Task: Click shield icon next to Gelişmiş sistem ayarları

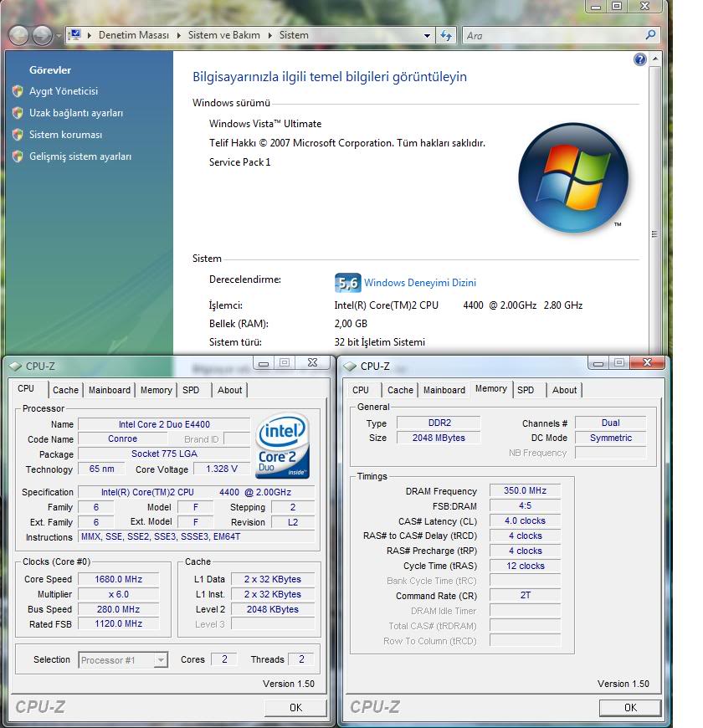Action: [x=18, y=156]
